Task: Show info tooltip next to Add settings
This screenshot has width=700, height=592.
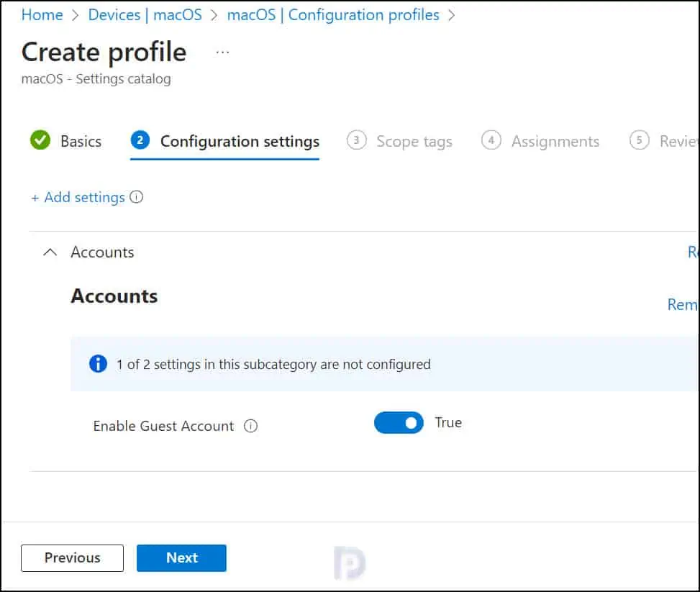Action: [136, 197]
